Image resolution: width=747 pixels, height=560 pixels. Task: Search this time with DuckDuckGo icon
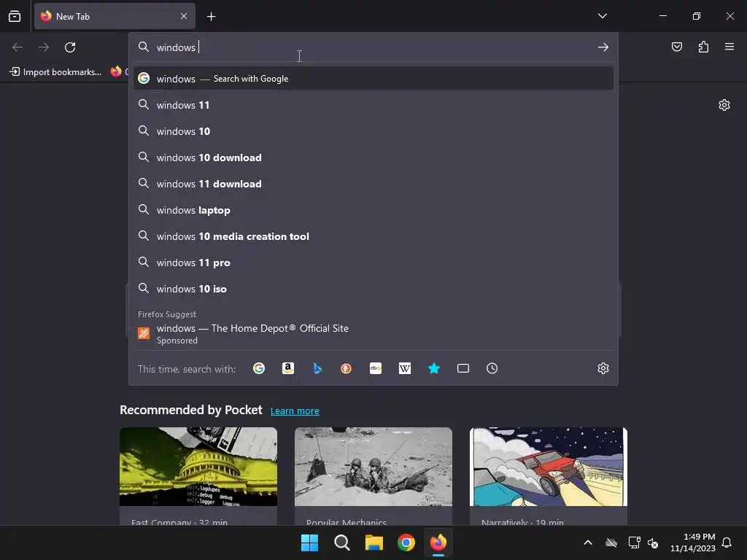(347, 368)
